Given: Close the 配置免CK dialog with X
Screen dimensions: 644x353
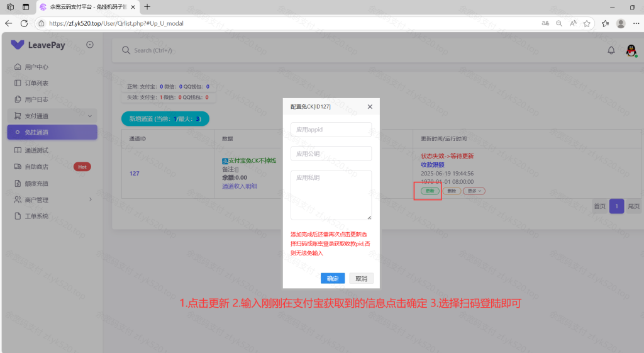Looking at the screenshot, I should 370,107.
